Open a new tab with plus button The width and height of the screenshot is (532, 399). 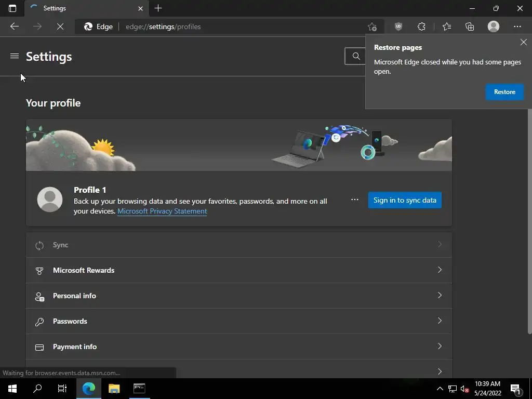158,8
